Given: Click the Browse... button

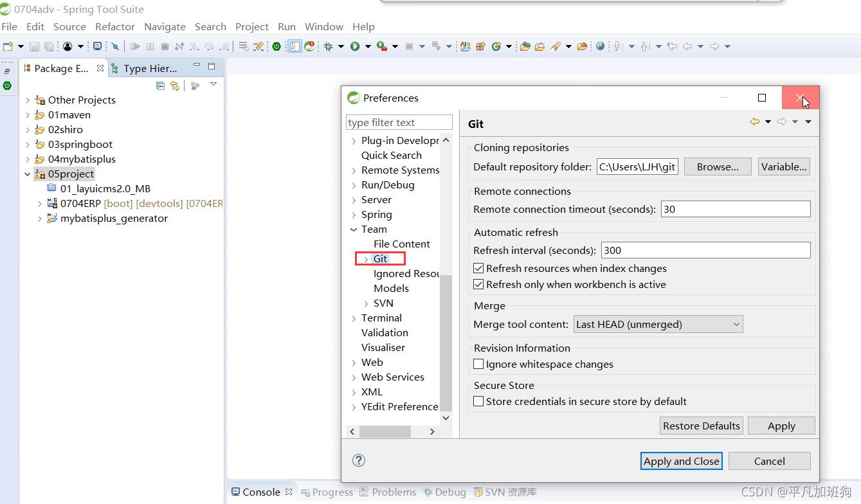Looking at the screenshot, I should [718, 166].
